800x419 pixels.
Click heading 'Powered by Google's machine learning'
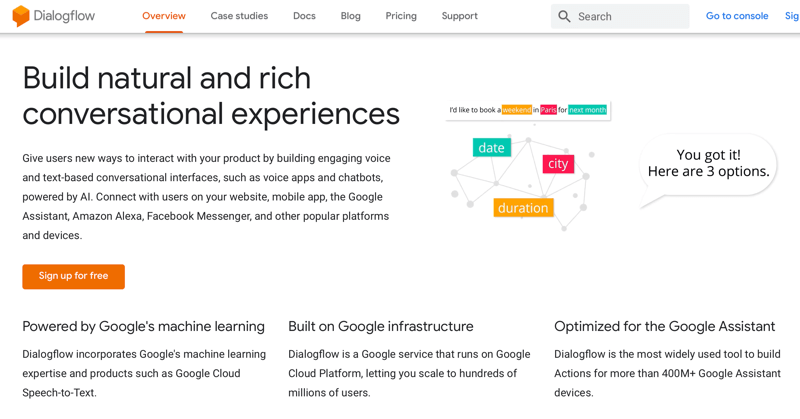[143, 326]
